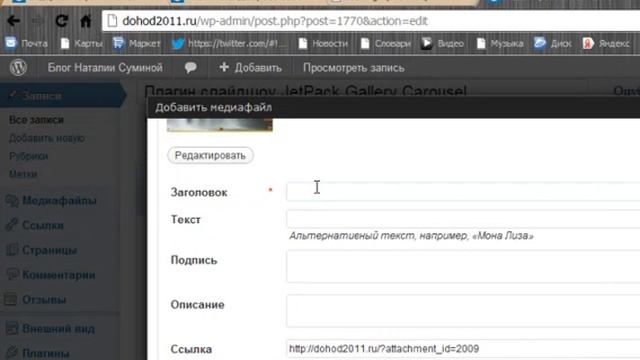The width and height of the screenshot is (640, 360).
Task: Open the Медиафайлы sidebar menu
Action: (x=51, y=201)
